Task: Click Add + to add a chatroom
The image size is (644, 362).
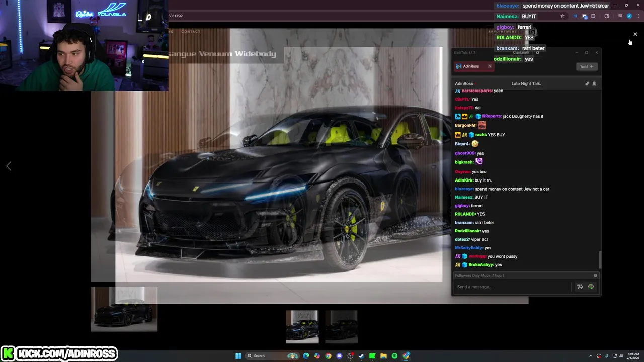Action: coord(587,66)
